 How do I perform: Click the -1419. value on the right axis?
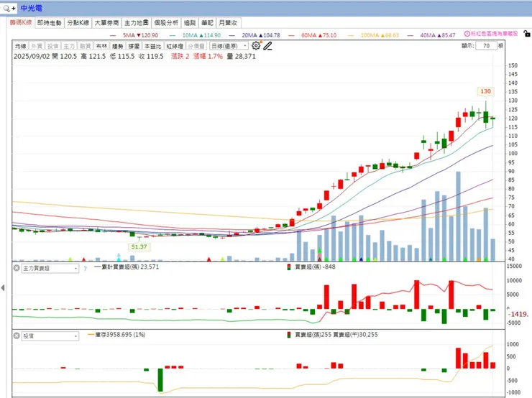pos(519,314)
